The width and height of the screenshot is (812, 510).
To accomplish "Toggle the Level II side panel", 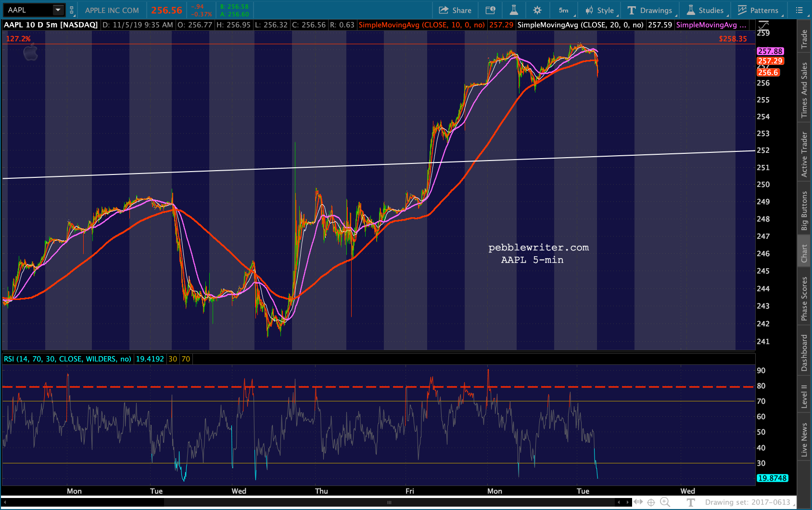I will point(804,396).
